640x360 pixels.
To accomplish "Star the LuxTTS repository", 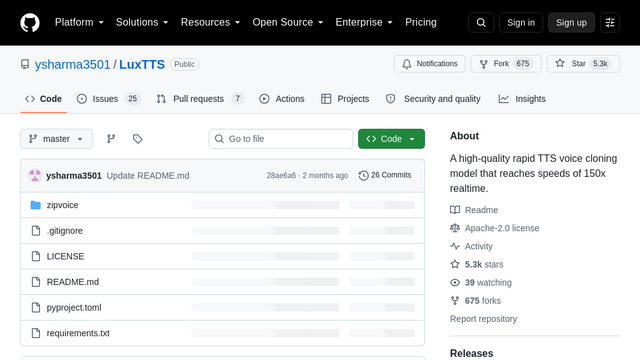I will [583, 64].
